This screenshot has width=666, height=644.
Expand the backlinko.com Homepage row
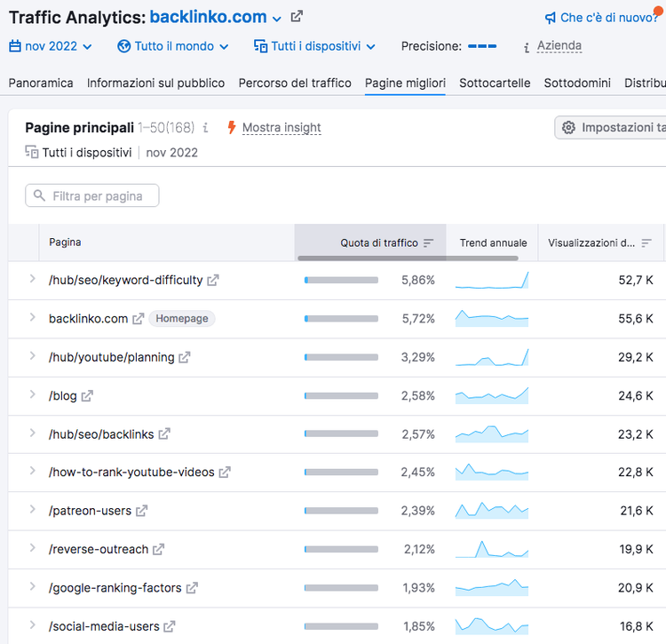coord(32,317)
